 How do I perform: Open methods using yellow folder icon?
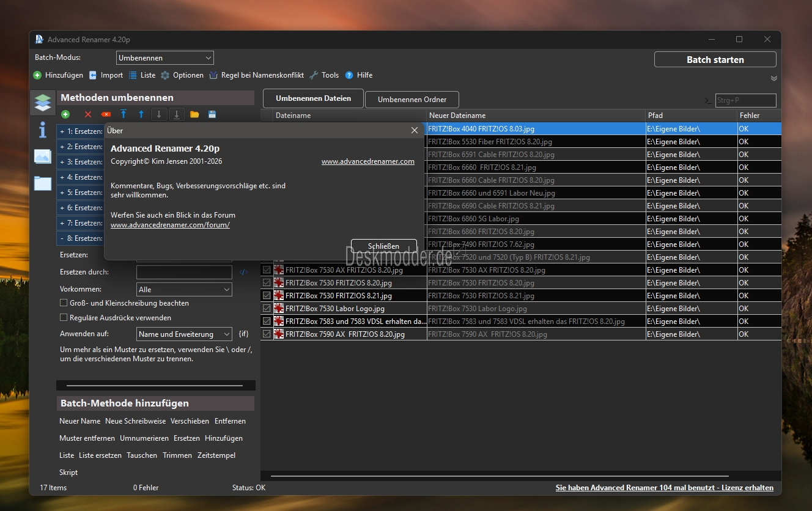click(x=194, y=114)
